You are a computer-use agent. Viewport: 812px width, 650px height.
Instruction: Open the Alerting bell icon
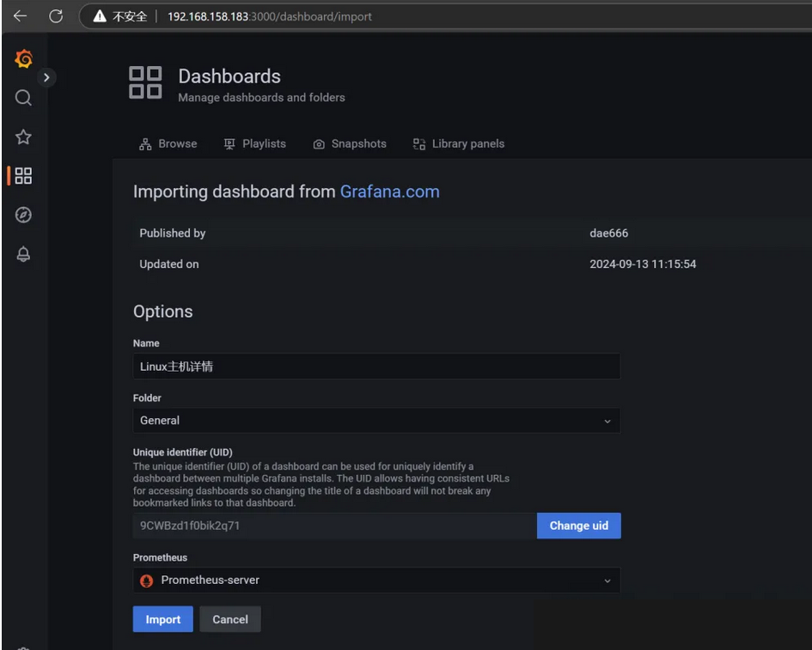23,253
